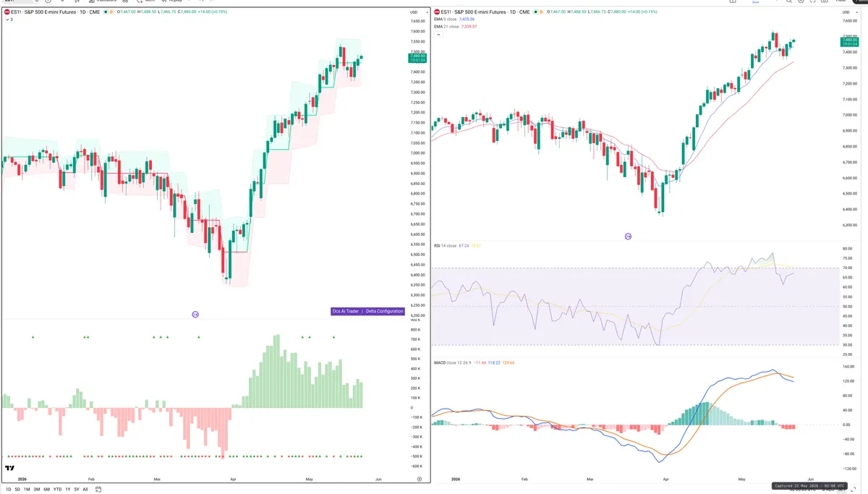Image resolution: width=868 pixels, height=494 pixels.
Task: Click the 2026 label on left time axis
Action: tap(22, 480)
